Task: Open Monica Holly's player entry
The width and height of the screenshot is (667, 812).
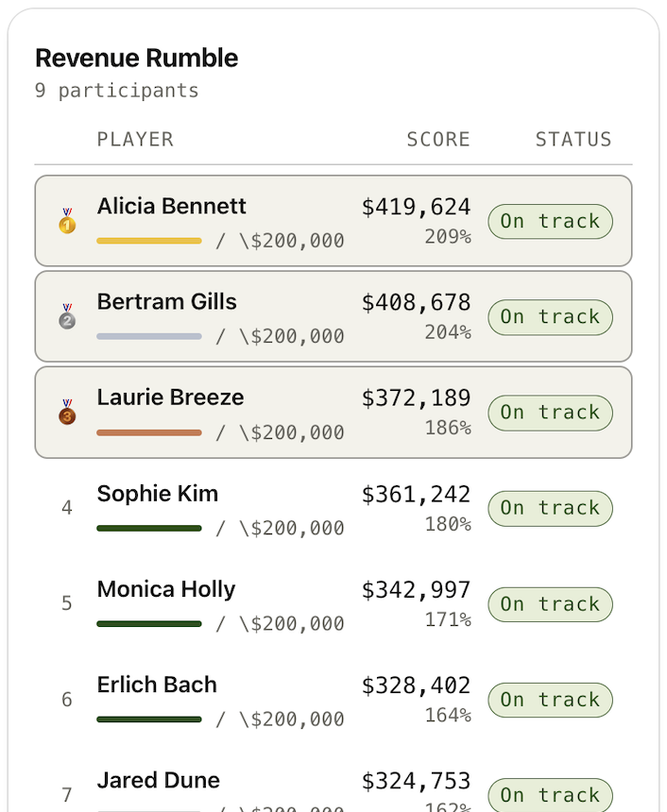Action: pos(166,589)
